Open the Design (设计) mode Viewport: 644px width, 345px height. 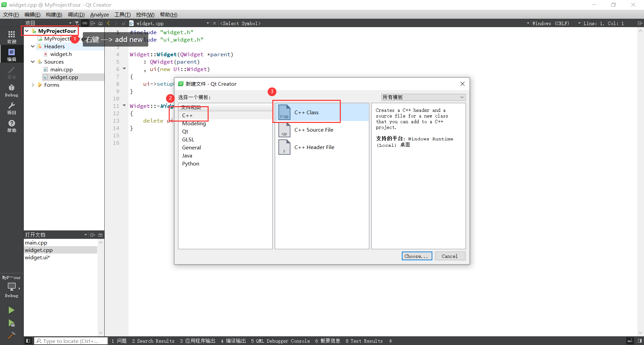[11, 72]
